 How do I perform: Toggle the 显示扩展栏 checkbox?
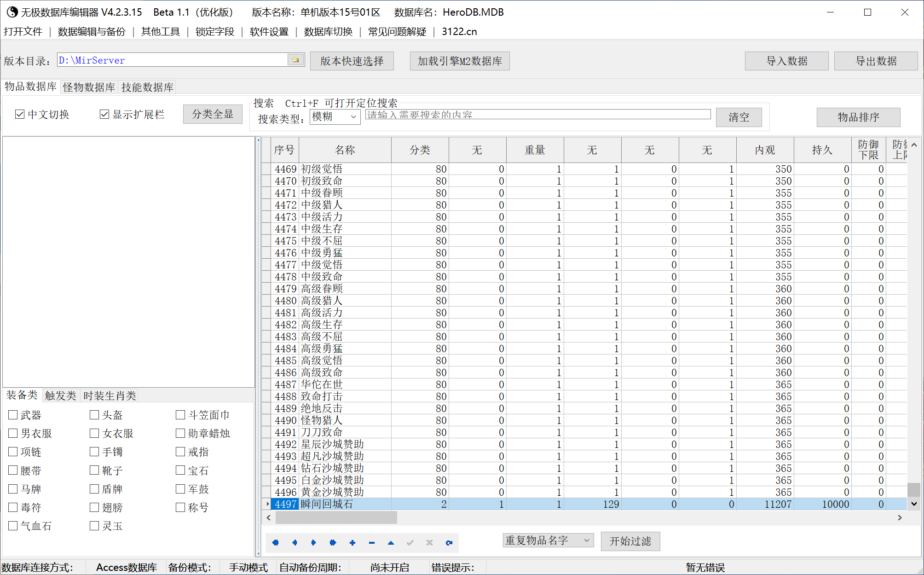point(104,114)
